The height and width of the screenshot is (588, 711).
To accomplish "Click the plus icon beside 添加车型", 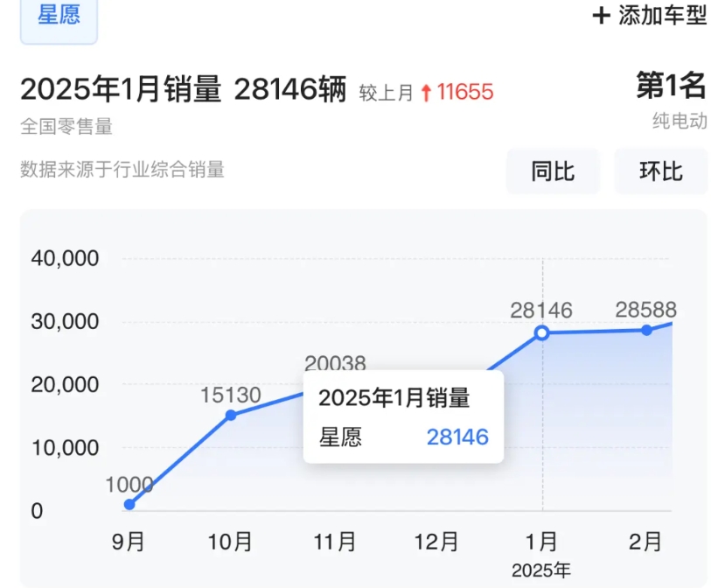I will coord(602,16).
